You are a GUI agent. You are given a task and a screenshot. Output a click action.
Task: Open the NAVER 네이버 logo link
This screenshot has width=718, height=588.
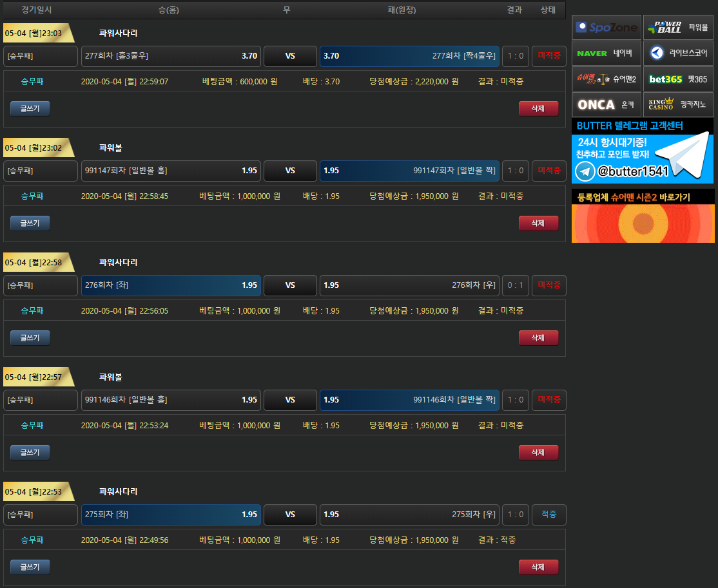click(x=606, y=53)
